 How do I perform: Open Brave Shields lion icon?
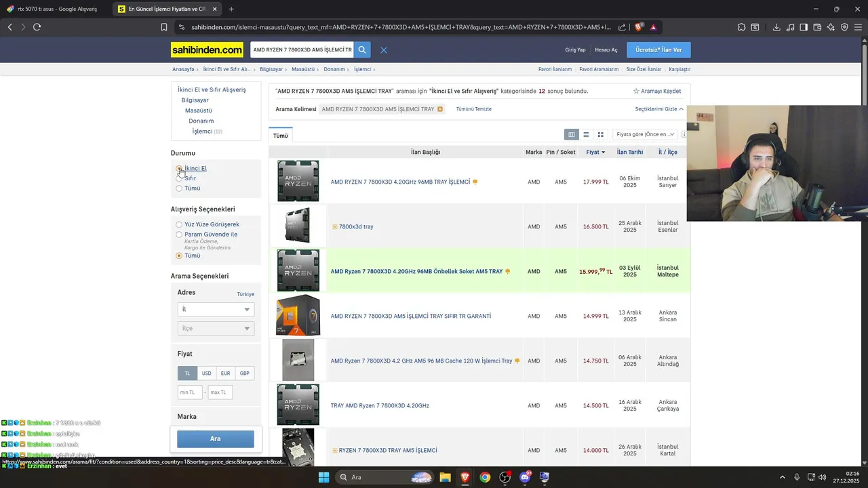(639, 27)
